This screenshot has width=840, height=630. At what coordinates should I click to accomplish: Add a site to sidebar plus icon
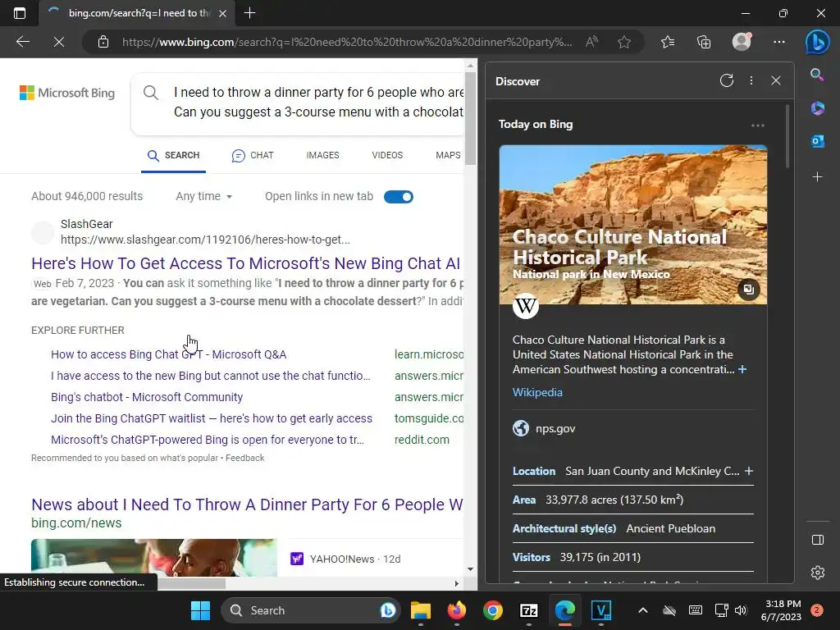[818, 177]
